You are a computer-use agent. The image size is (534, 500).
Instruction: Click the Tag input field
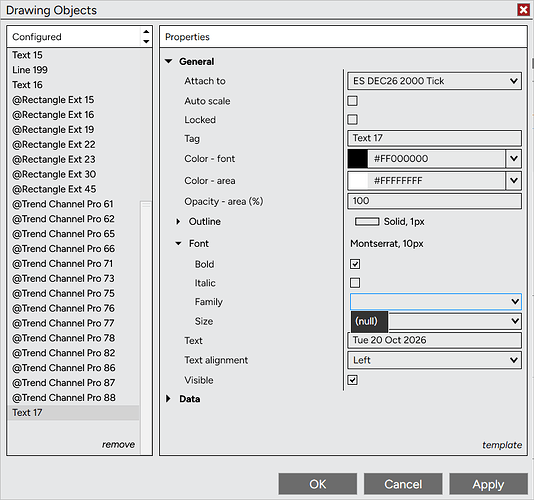435,138
